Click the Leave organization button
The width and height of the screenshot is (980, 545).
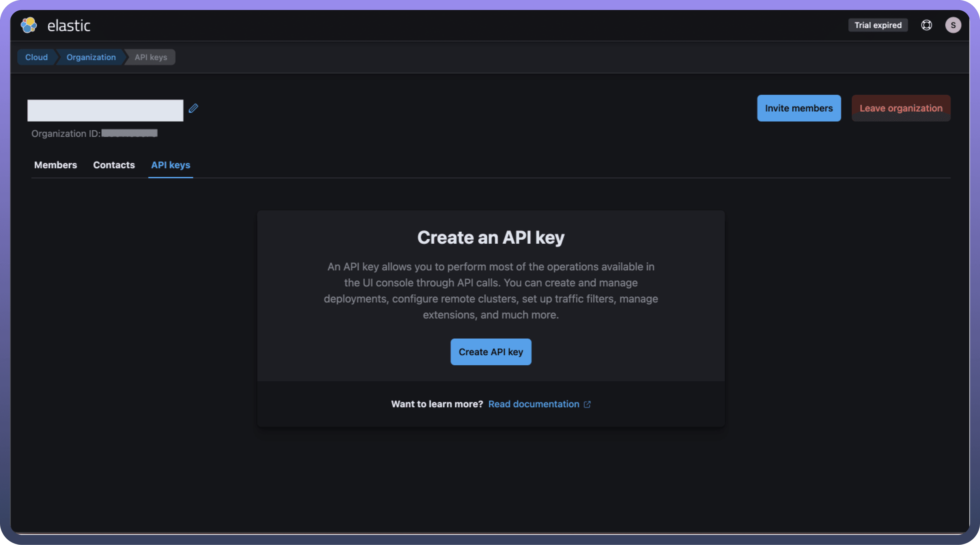click(x=901, y=108)
